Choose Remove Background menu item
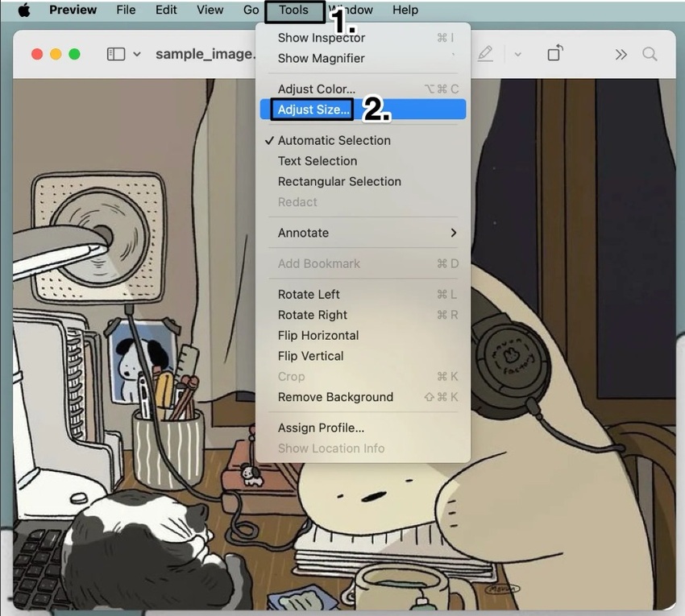The image size is (685, 616). pos(363,397)
